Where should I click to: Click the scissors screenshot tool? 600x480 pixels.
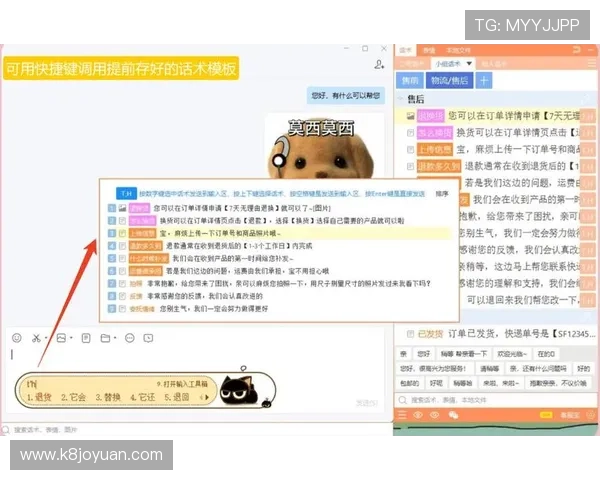(x=37, y=338)
